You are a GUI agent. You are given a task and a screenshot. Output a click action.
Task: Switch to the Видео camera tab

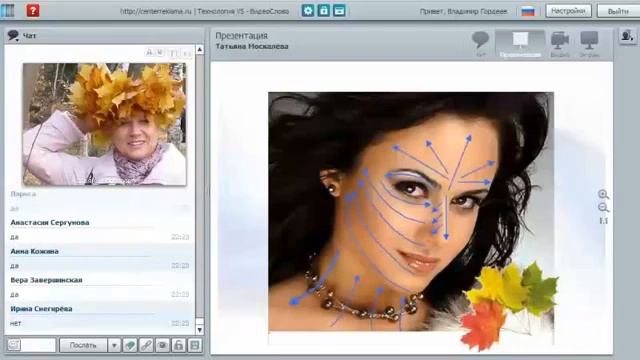(560, 44)
